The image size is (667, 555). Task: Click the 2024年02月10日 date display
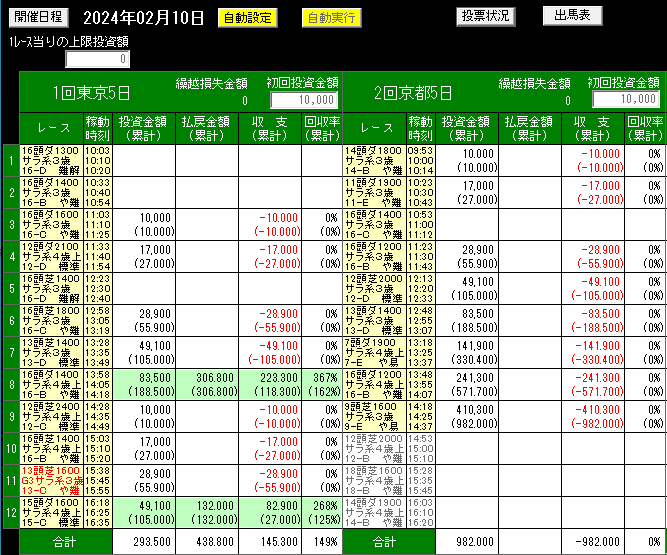pos(143,18)
